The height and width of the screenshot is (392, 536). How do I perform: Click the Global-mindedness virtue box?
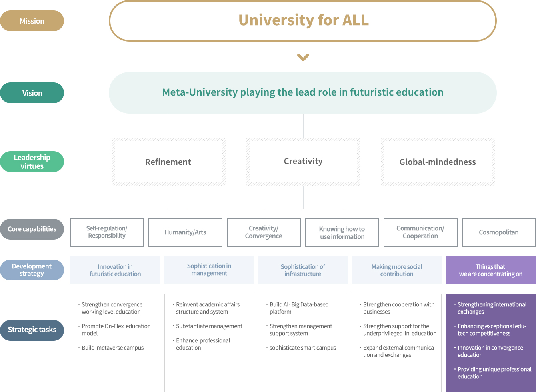coord(438,162)
